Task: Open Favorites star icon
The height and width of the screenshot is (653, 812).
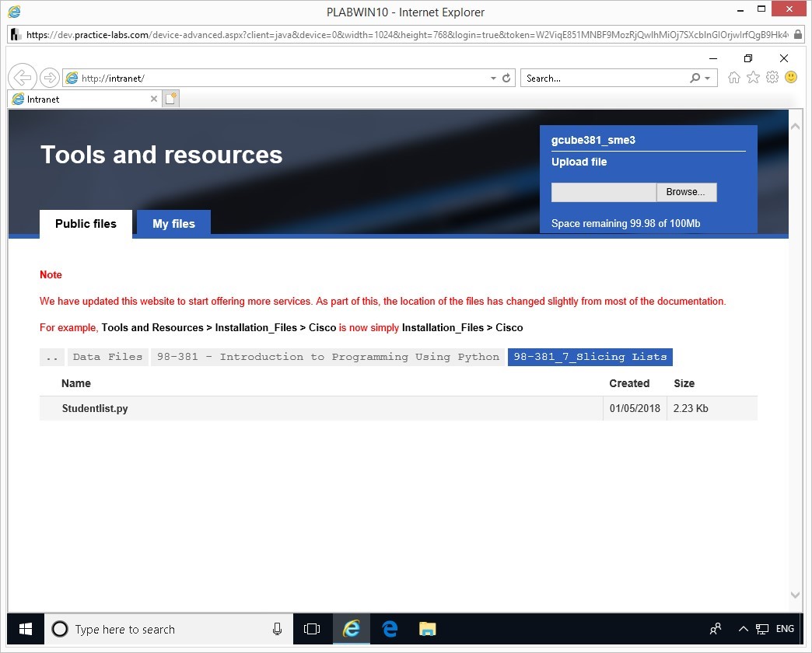Action: 753,78
